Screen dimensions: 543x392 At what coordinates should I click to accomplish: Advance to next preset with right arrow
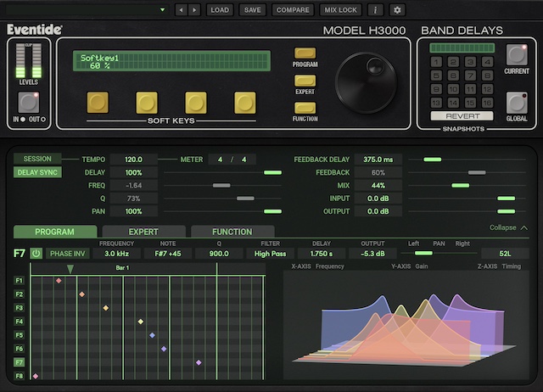[194, 10]
